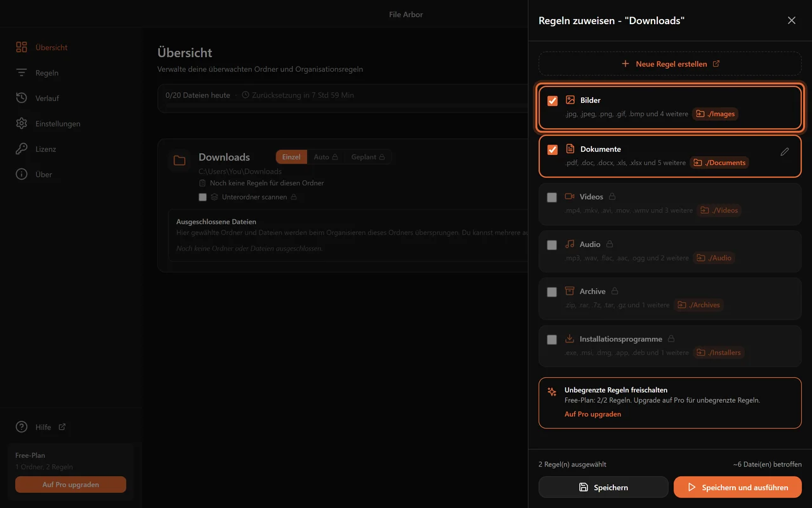Click the Lizenz key icon
The height and width of the screenshot is (508, 812).
point(22,149)
